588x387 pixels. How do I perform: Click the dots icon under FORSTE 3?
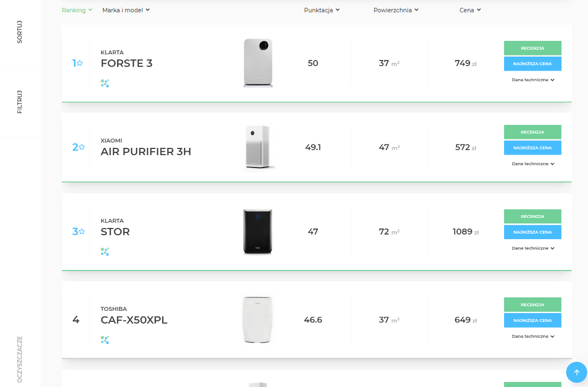[105, 83]
